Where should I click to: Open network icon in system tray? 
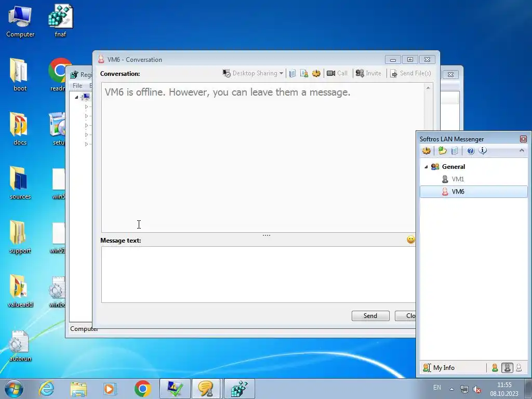coord(464,389)
